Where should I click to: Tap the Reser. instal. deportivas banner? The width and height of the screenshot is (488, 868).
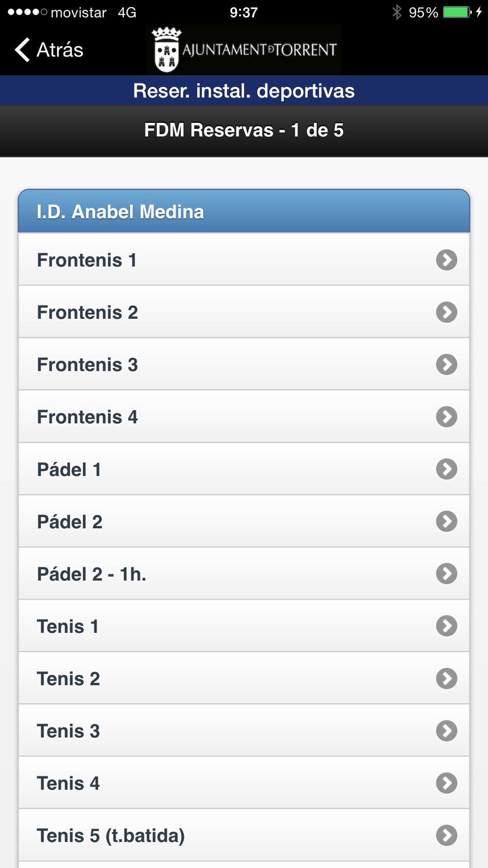click(x=244, y=91)
